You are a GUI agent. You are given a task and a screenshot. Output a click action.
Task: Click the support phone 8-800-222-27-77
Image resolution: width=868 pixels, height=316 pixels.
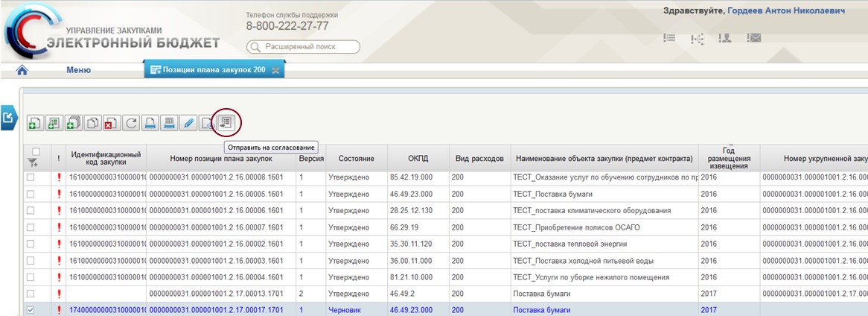point(287,26)
